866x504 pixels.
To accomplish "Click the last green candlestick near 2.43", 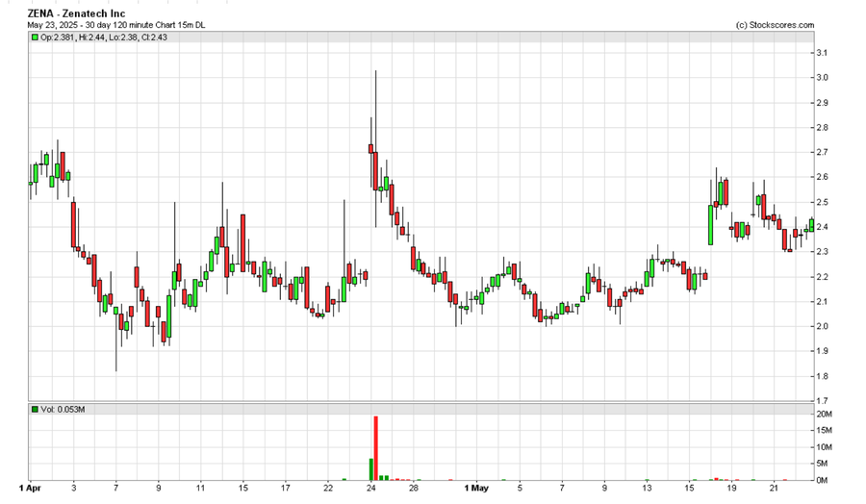I will (x=811, y=225).
